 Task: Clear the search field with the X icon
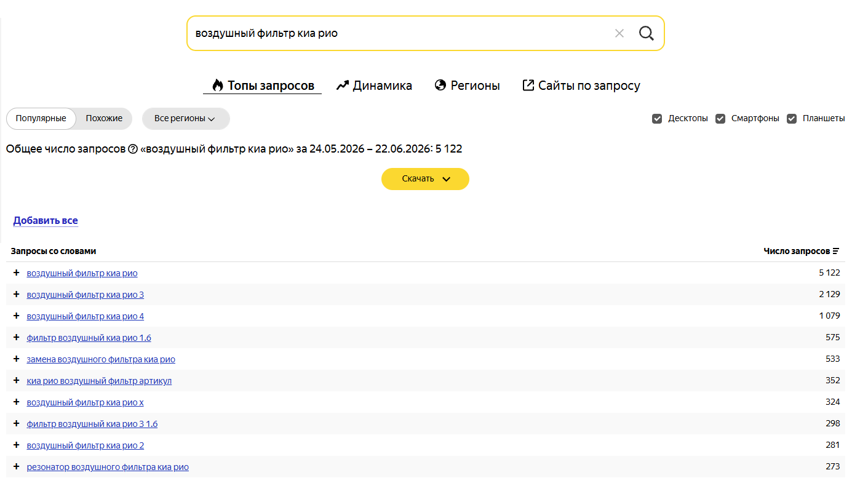click(619, 33)
